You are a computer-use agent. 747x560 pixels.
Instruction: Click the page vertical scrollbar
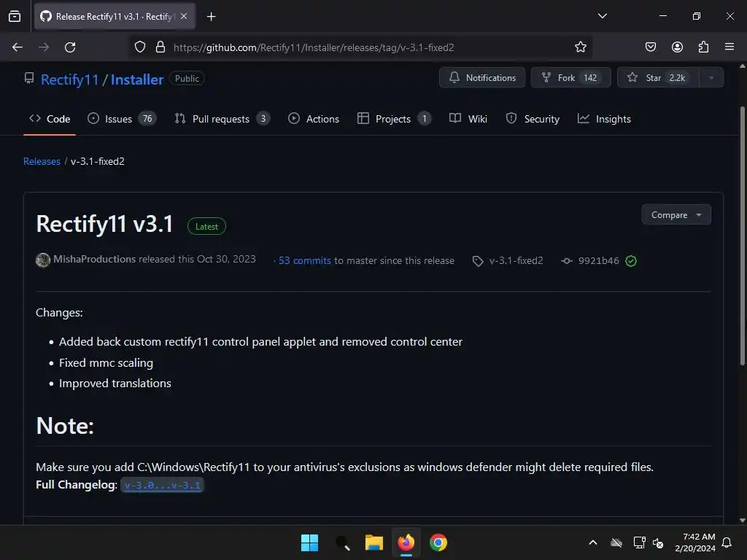742,236
